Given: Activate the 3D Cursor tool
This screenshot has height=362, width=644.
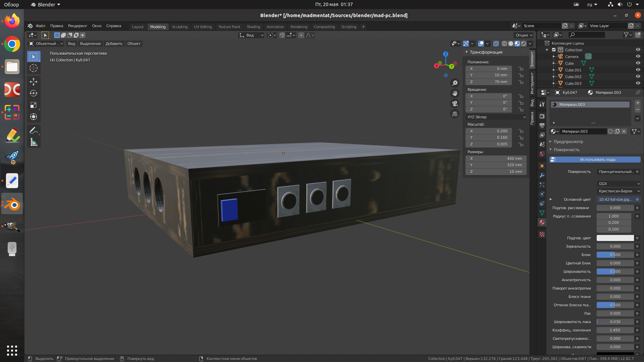Looking at the screenshot, I should point(34,68).
